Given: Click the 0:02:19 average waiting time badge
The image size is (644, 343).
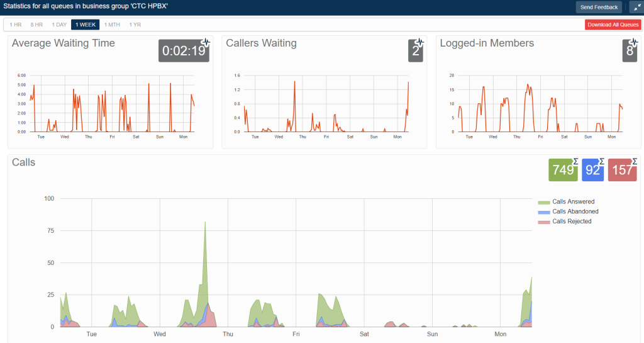Looking at the screenshot, I should [184, 51].
